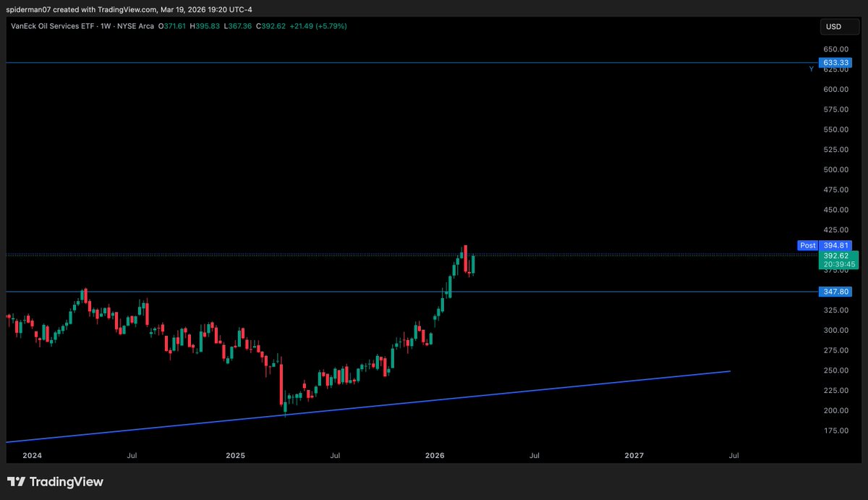This screenshot has width=868, height=500.
Task: Click the 250.00 price axis label
Action: click(835, 370)
